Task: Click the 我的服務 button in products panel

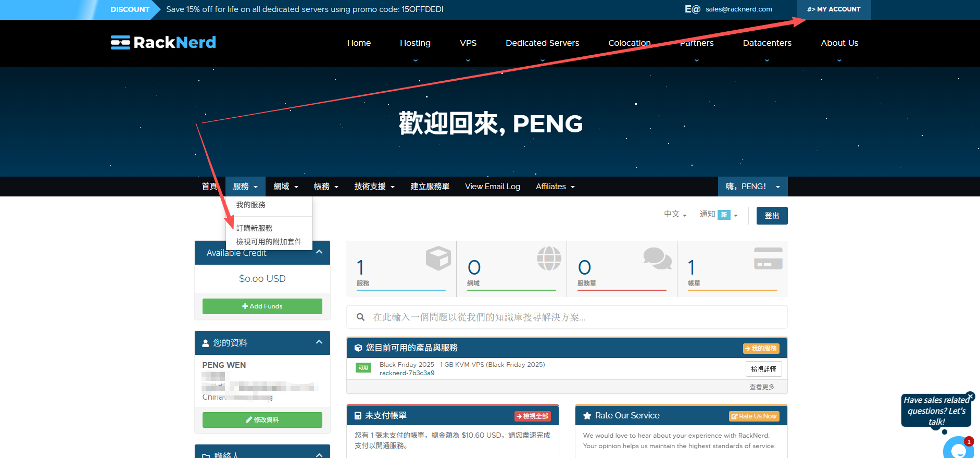Action: click(761, 349)
